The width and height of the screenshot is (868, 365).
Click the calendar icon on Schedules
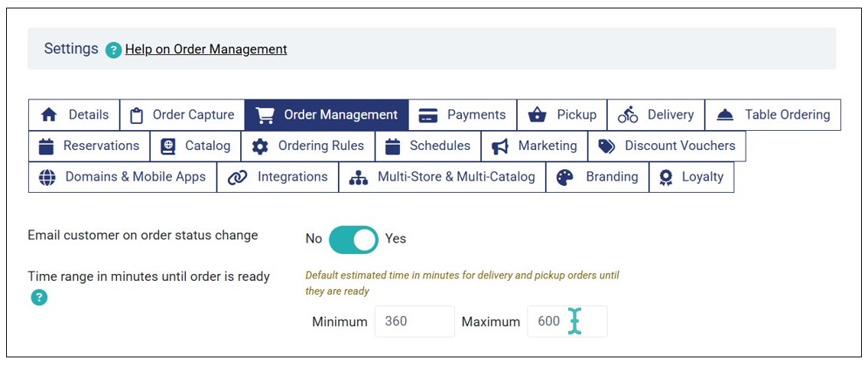click(x=392, y=146)
